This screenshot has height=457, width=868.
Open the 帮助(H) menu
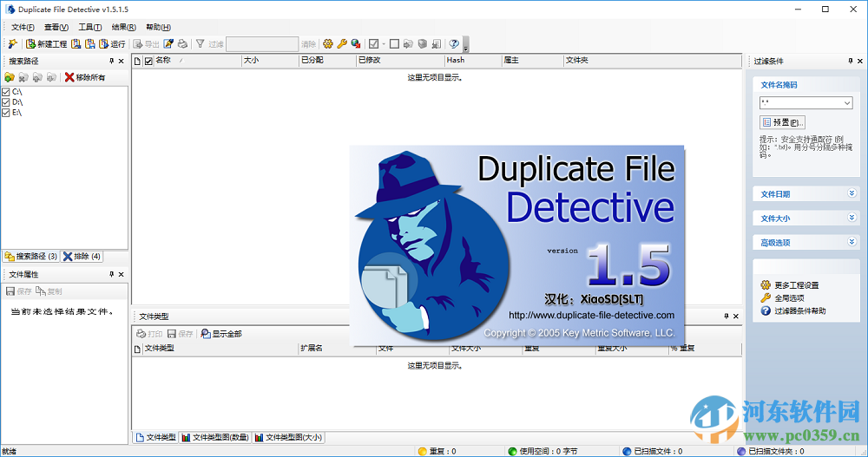(x=158, y=27)
